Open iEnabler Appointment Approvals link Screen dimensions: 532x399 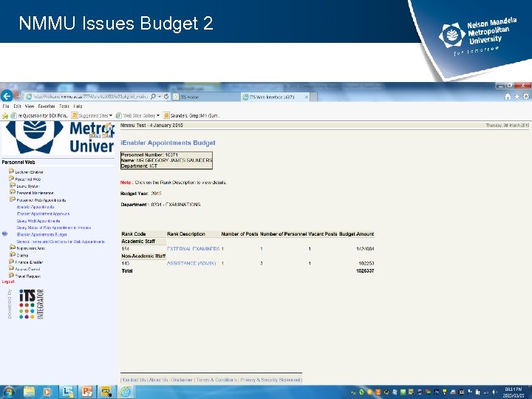tap(43, 214)
